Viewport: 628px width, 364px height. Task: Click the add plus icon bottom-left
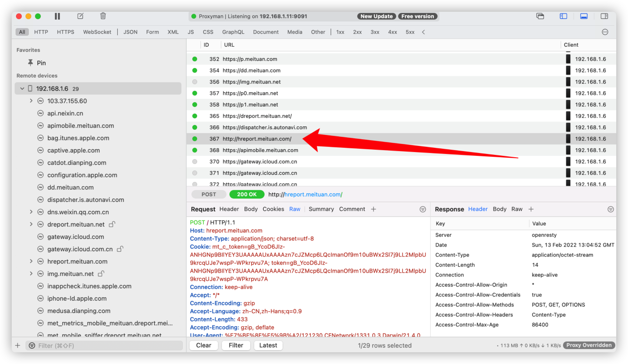(x=18, y=345)
